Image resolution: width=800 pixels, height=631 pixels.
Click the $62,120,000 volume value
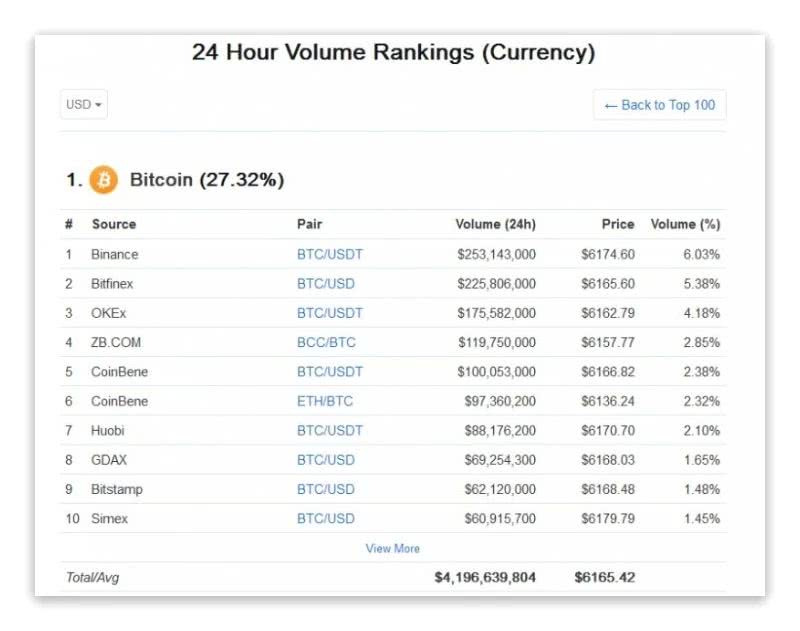point(500,489)
